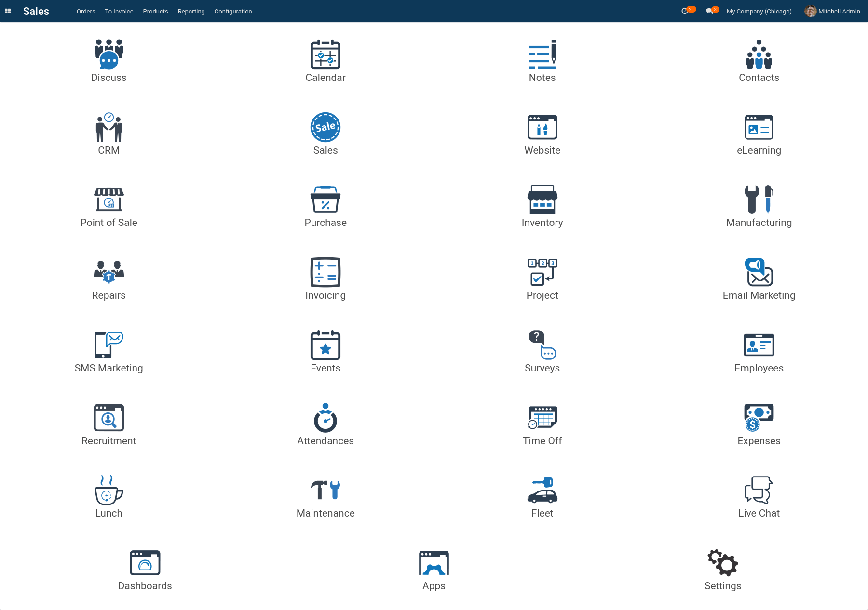868x610 pixels.
Task: Open the Reporting menu
Action: point(191,11)
